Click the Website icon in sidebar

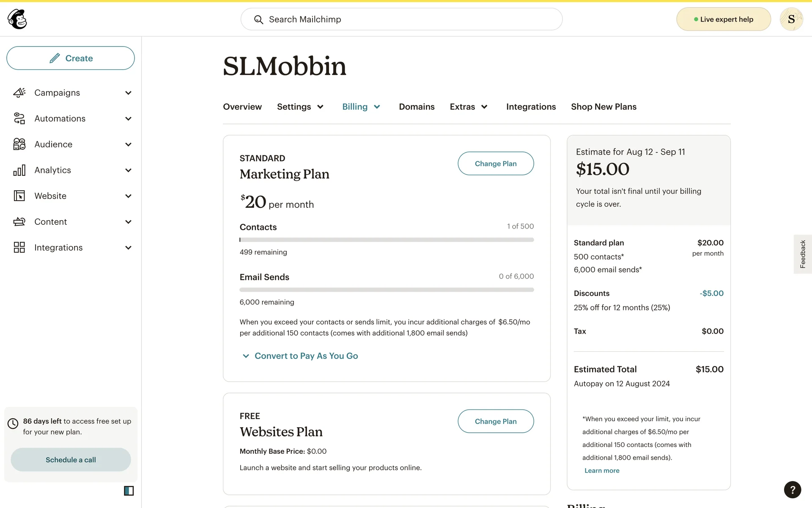(x=19, y=196)
